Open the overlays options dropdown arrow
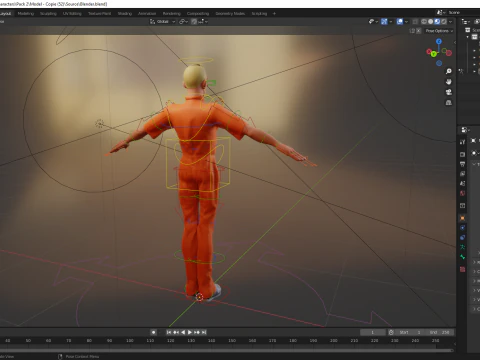The image size is (480, 360). point(406,22)
